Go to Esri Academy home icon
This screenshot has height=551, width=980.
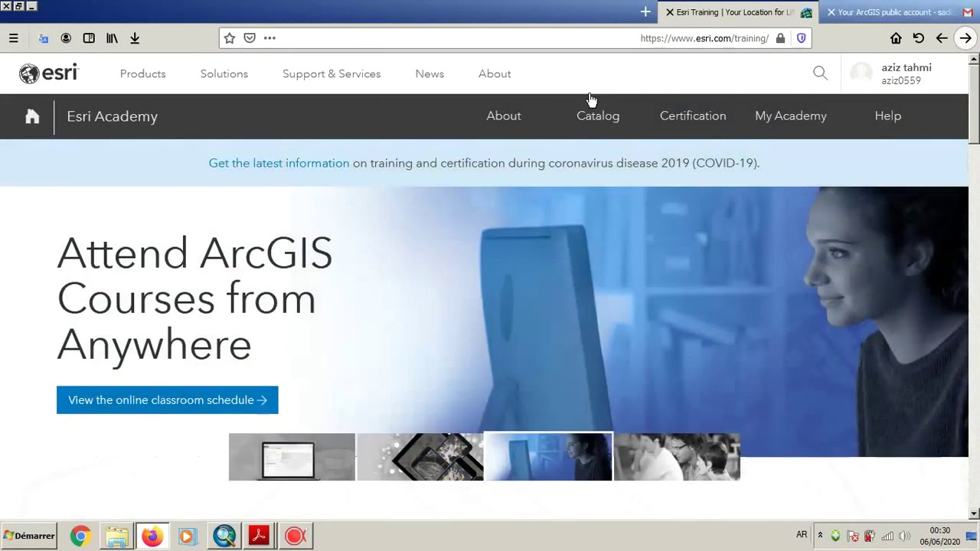(32, 116)
